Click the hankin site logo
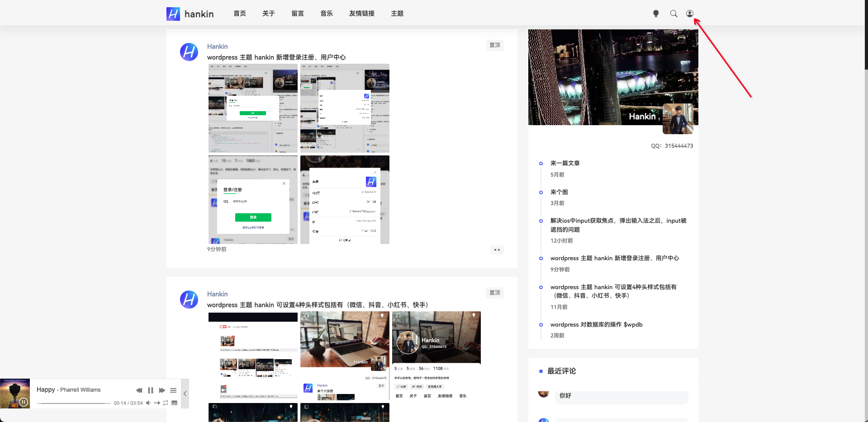The width and height of the screenshot is (868, 422). pyautogui.click(x=190, y=14)
